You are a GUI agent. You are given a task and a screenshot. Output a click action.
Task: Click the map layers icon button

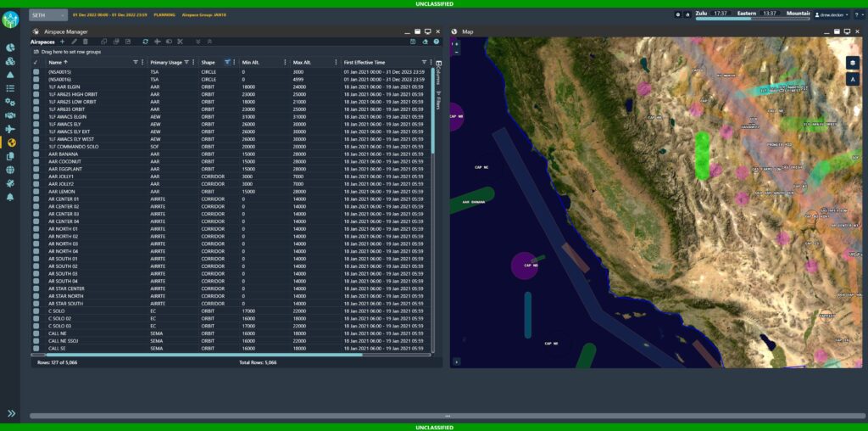853,63
